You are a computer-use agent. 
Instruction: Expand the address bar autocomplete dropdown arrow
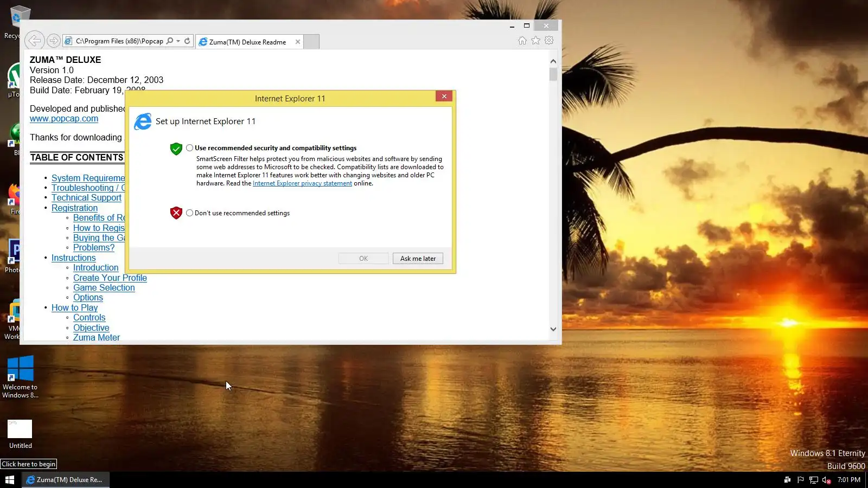[x=178, y=41]
